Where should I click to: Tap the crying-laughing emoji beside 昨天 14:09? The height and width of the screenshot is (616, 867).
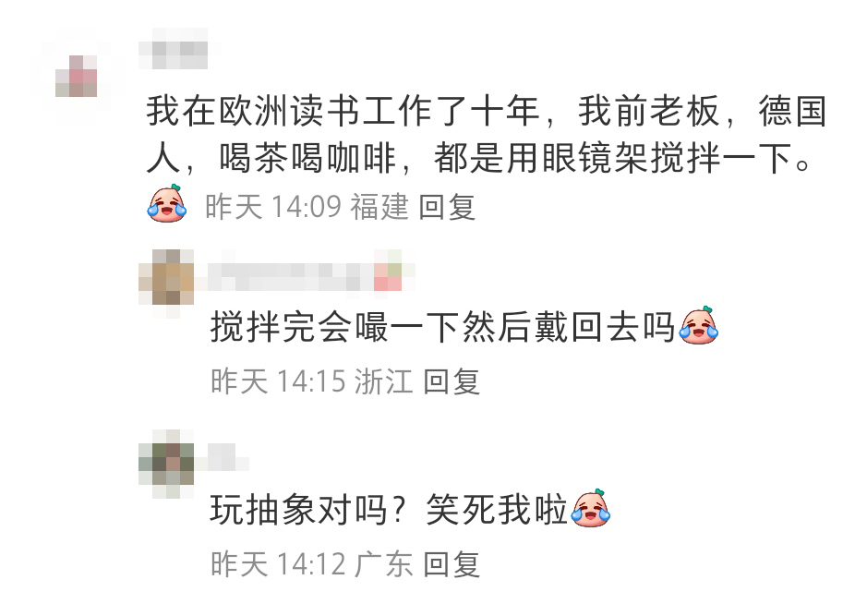(167, 204)
